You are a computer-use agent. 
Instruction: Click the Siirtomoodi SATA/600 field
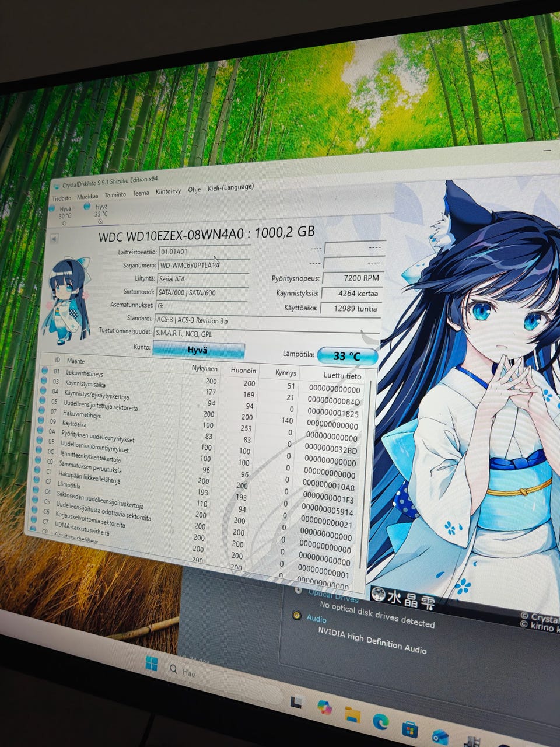(x=202, y=293)
